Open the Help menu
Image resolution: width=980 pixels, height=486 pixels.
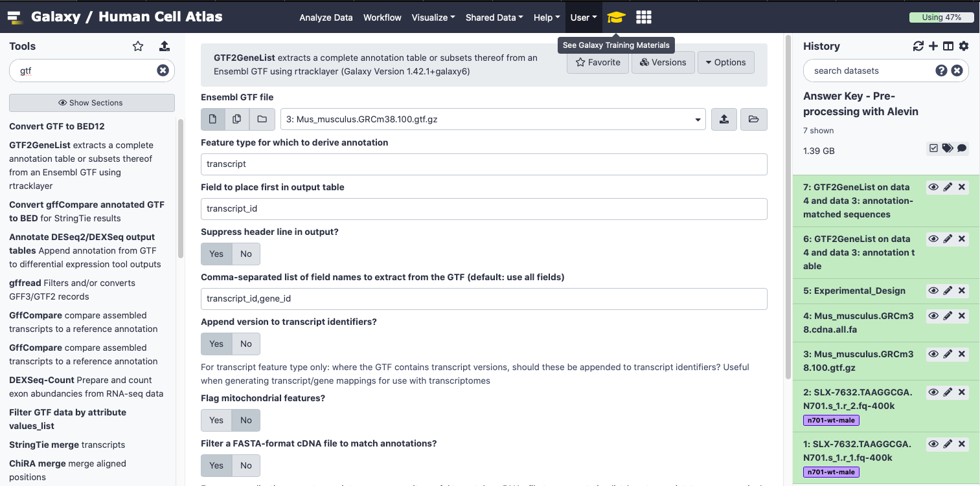click(547, 17)
